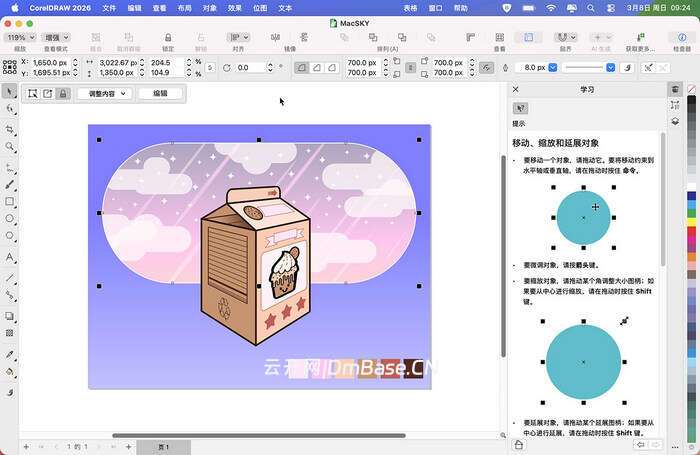
Task: Click the object origin reference grid
Action: [10, 67]
